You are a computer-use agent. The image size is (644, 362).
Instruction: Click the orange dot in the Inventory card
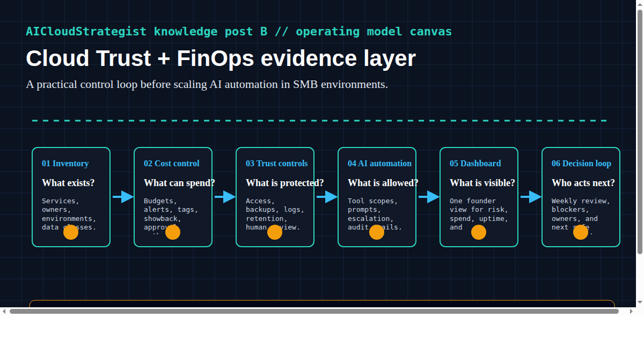pyautogui.click(x=71, y=232)
